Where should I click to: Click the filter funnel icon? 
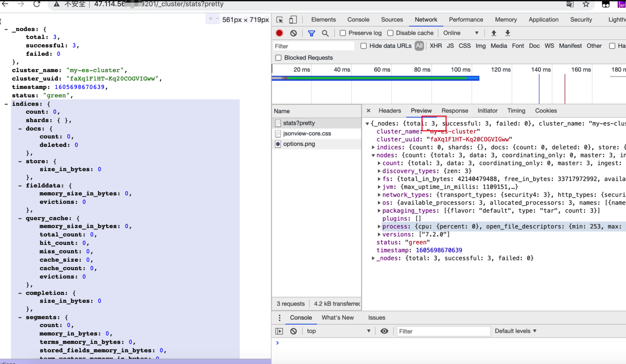point(311,33)
